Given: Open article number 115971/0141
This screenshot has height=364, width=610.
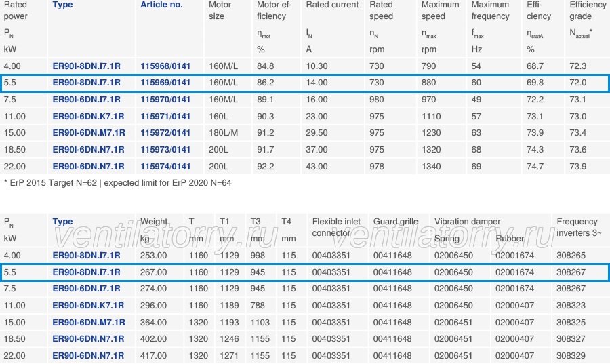Looking at the screenshot, I should click(x=165, y=117).
